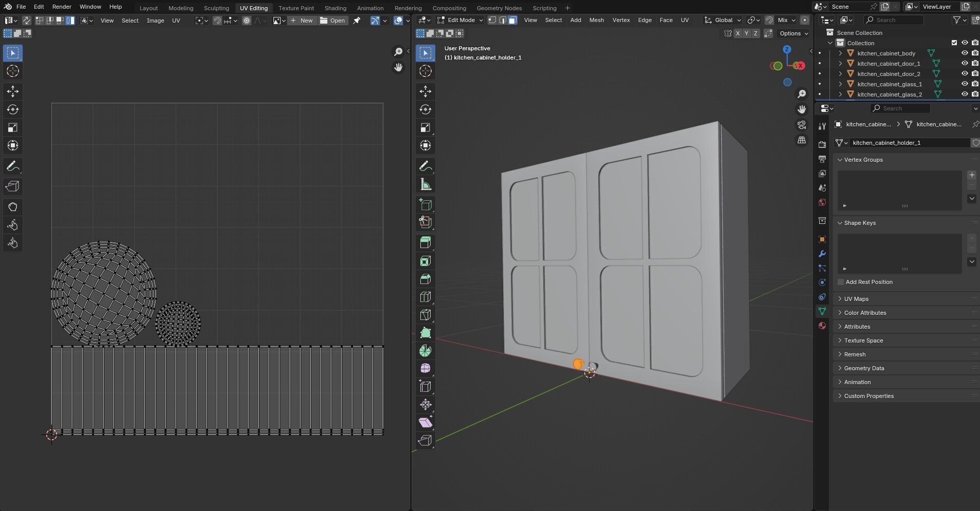This screenshot has width=980, height=511.
Task: Enable face select mode in 3D viewport
Action: click(512, 20)
